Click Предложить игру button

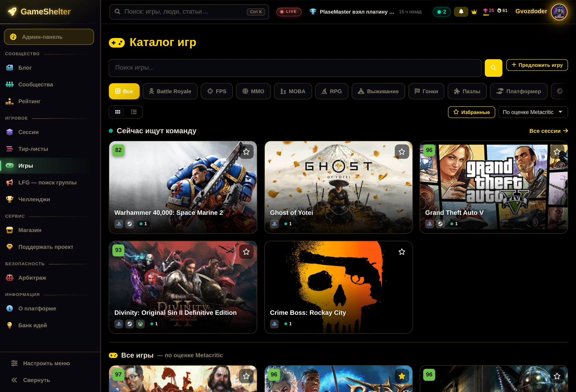(x=537, y=65)
